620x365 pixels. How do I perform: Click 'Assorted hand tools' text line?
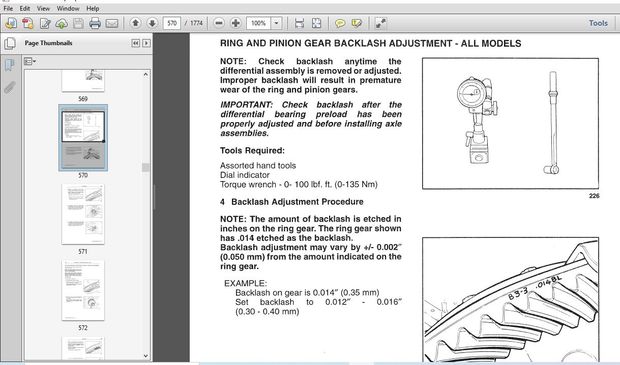pyautogui.click(x=258, y=166)
